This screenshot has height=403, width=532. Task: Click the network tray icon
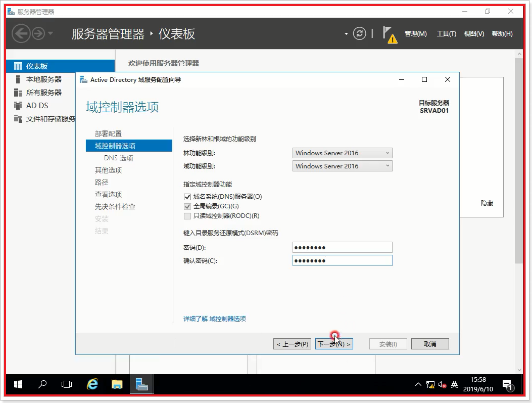point(430,385)
